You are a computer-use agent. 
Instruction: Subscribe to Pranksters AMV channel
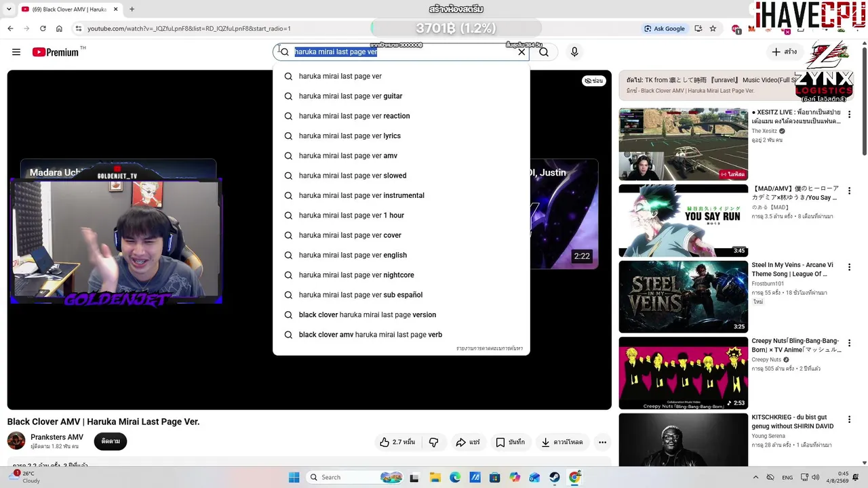[x=111, y=441]
